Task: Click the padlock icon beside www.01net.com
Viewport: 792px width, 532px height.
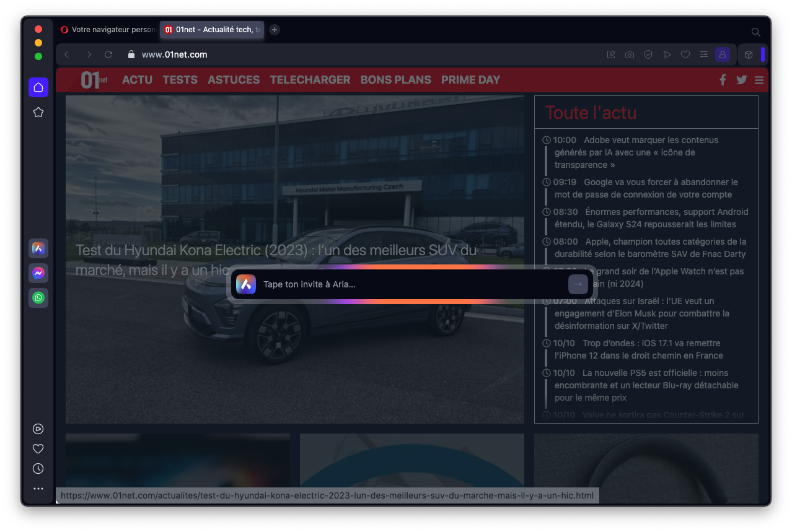Action: [x=131, y=55]
